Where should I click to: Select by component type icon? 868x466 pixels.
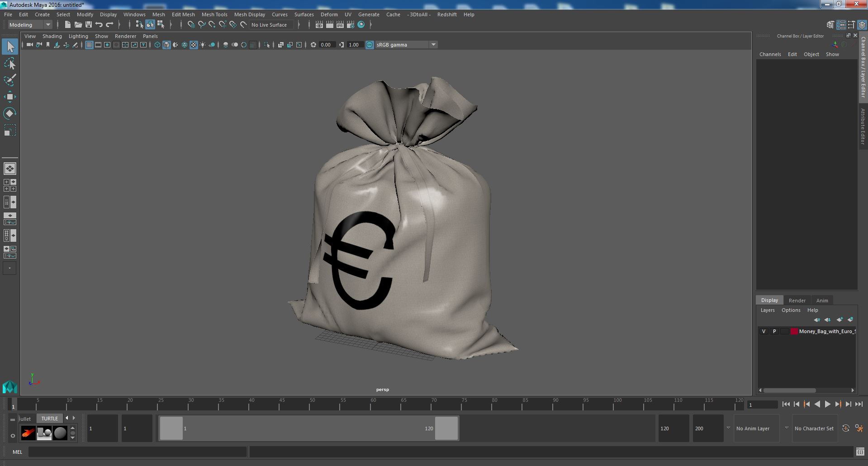[x=161, y=25]
